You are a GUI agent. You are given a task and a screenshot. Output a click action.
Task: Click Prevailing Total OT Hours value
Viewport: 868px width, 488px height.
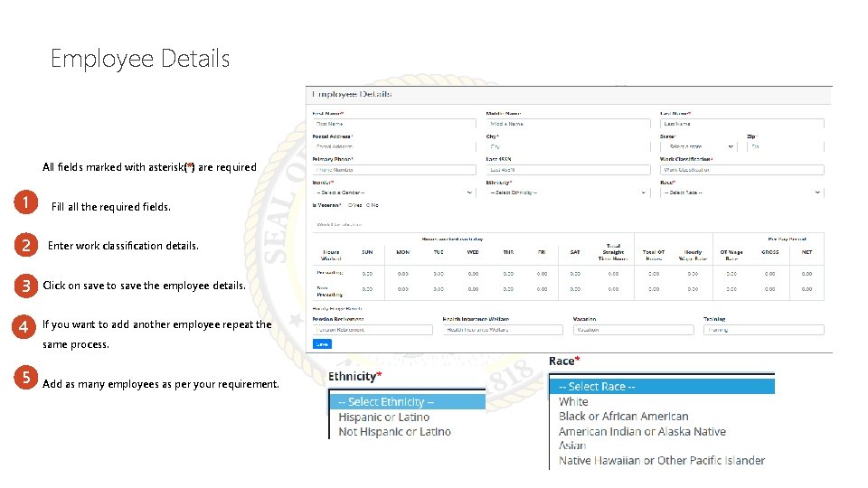[654, 274]
